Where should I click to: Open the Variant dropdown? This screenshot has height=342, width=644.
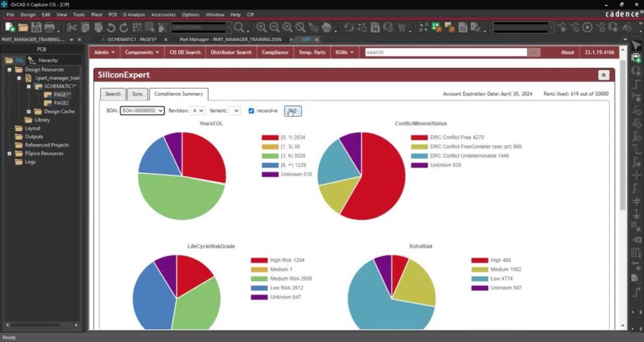click(x=235, y=111)
